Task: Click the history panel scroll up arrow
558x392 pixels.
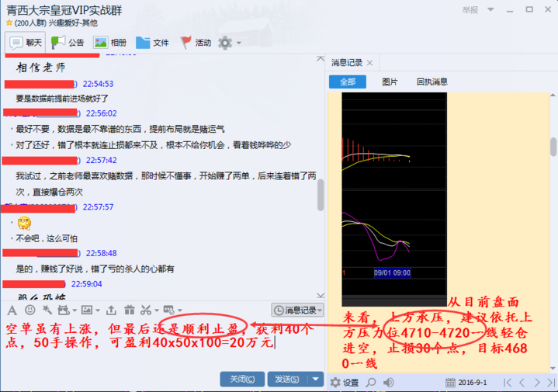Action: point(553,95)
